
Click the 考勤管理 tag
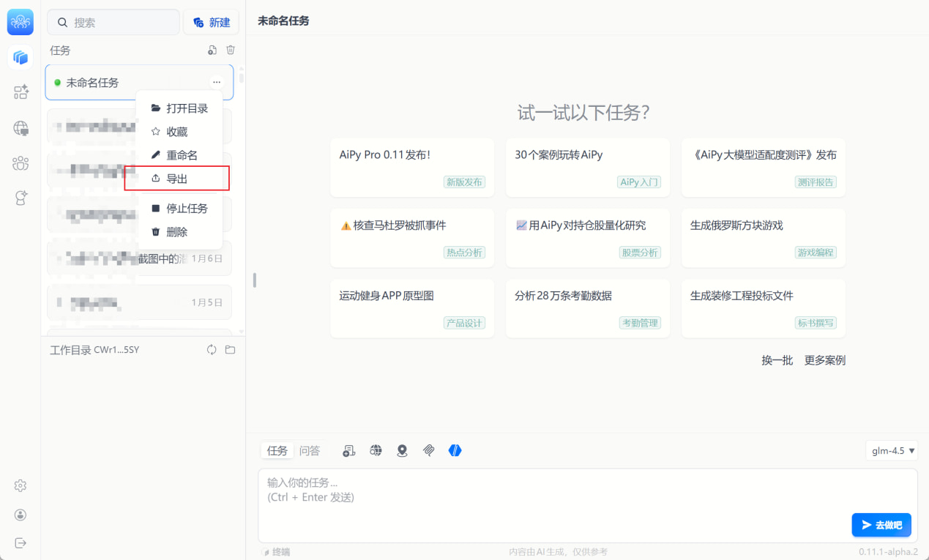(640, 323)
